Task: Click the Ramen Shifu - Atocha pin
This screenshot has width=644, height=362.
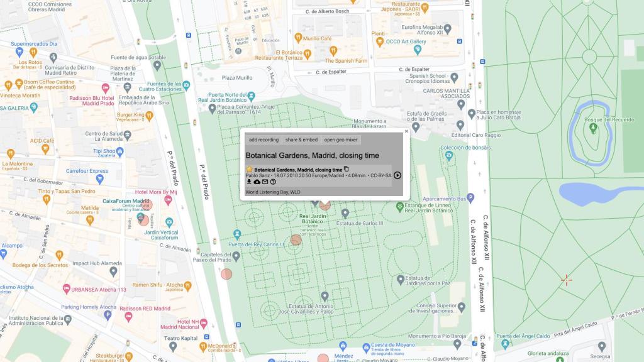Action: (x=187, y=286)
